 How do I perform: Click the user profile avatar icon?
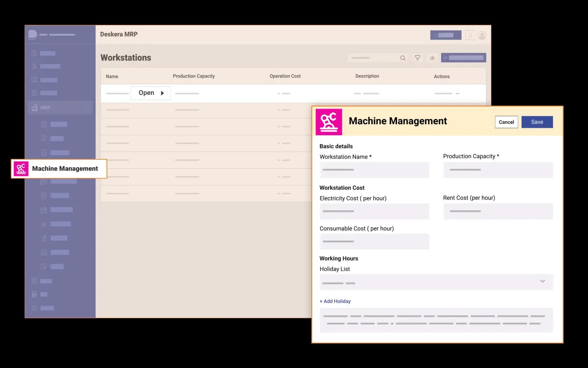(482, 36)
